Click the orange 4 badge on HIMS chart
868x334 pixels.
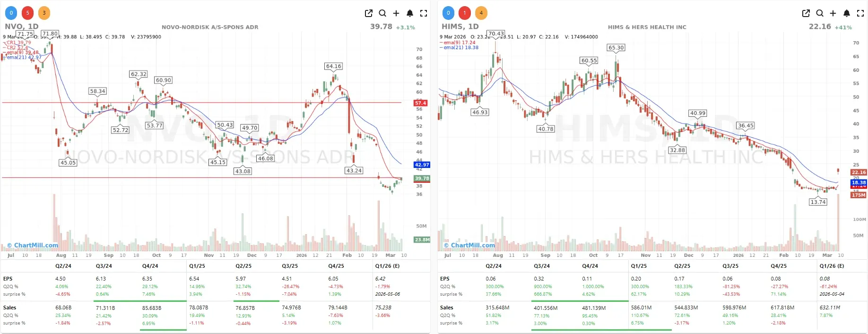(x=481, y=13)
